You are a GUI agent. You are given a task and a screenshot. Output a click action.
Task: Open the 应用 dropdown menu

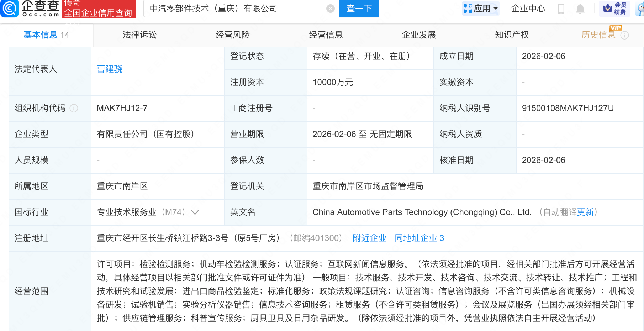(481, 9)
